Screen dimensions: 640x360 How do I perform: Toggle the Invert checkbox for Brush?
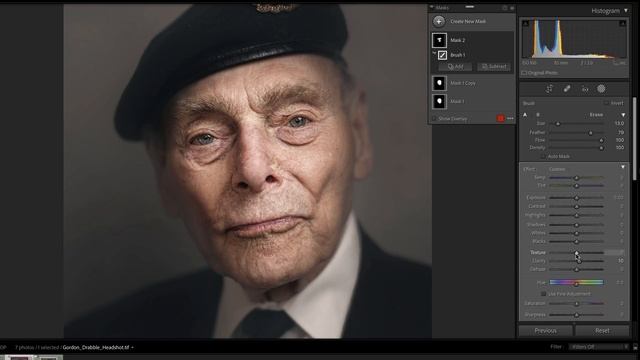[606, 103]
